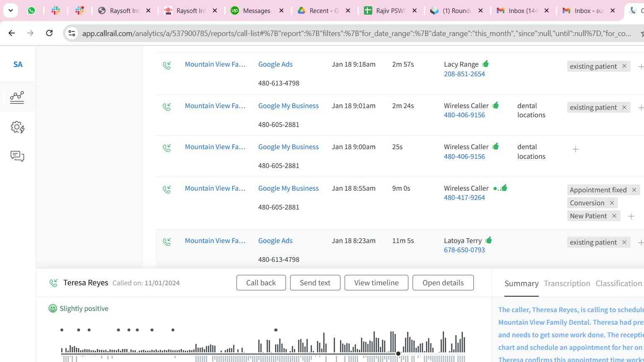This screenshot has height=362, width=644.
Task: Click thumbs-up icon in the 9:01am call row
Action: click(496, 105)
